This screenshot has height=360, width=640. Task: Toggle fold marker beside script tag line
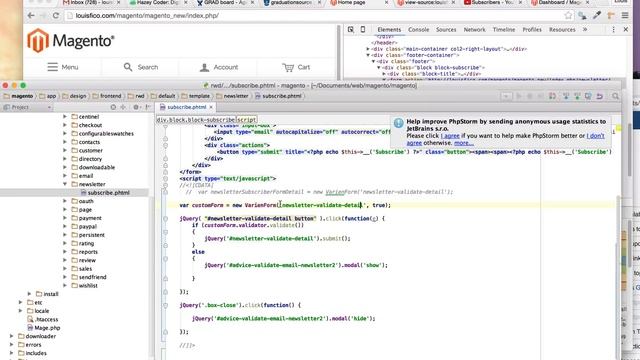(165, 179)
